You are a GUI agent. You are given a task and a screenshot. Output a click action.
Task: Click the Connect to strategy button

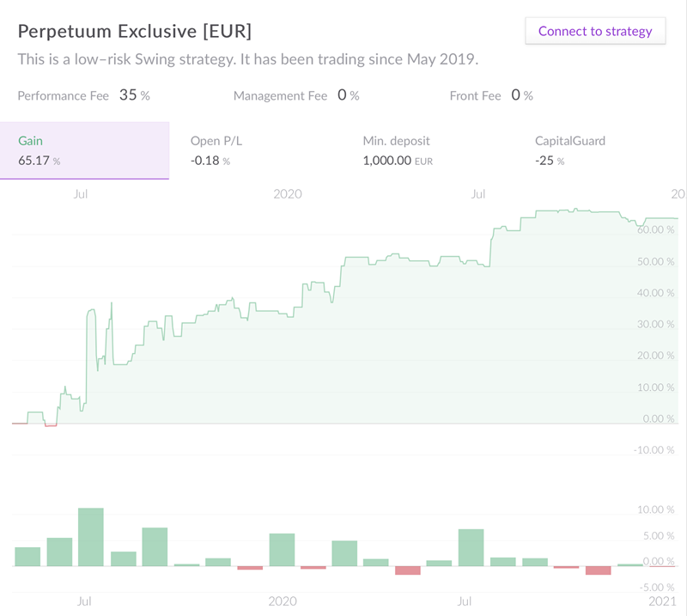[x=595, y=31]
